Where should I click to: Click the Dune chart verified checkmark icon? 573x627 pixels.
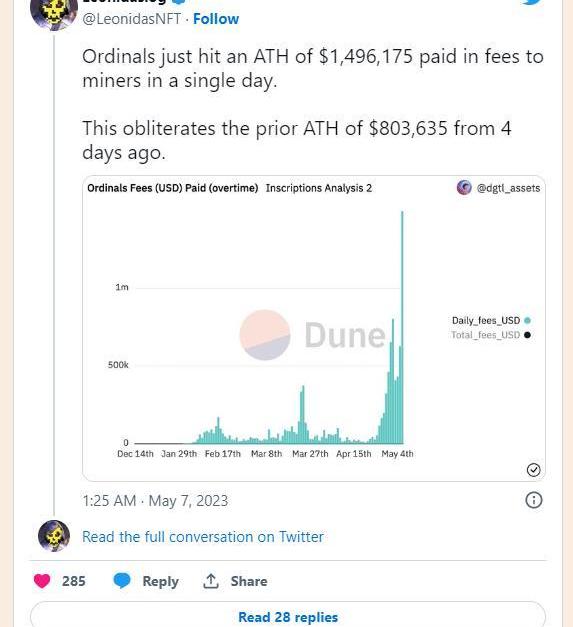point(534,470)
